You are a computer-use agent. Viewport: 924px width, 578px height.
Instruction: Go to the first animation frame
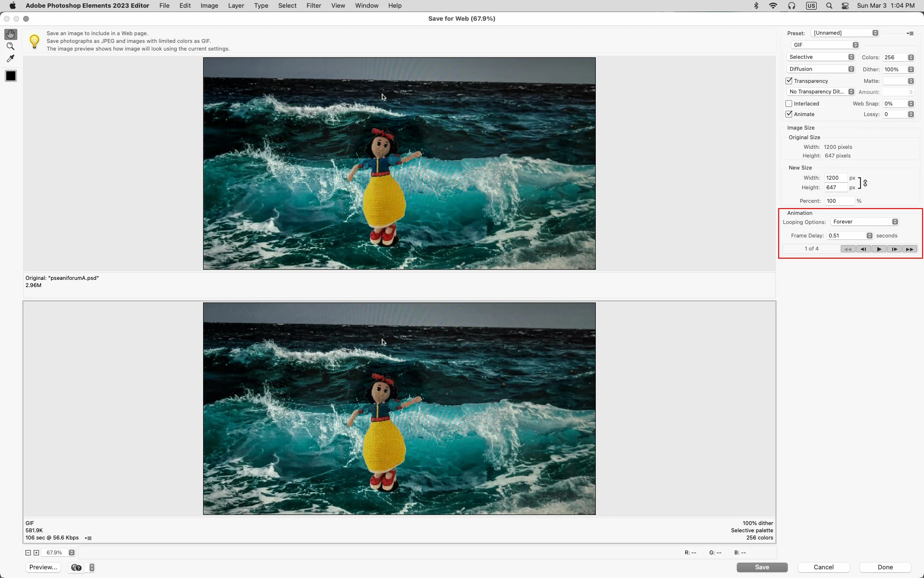[847, 249]
